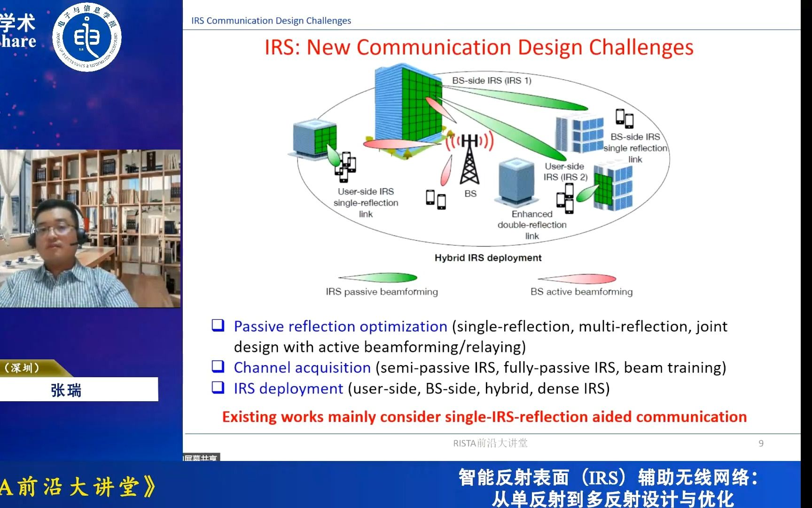Click the speaker webcam video thumbnail
The image size is (812, 508).
90,229
